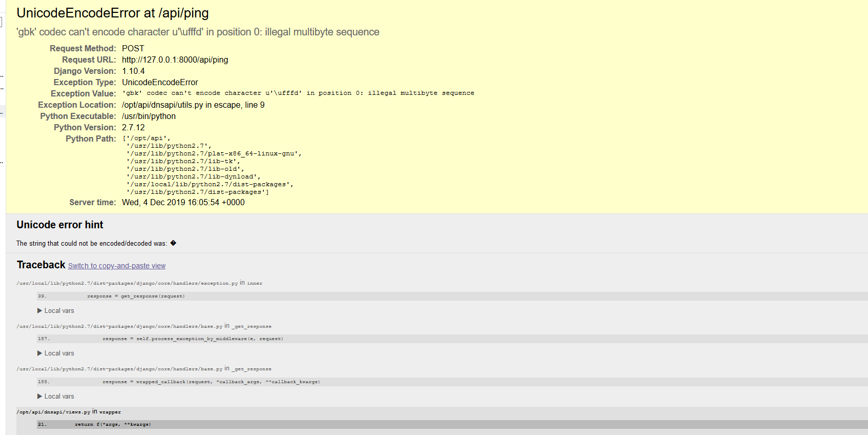Click the Unicode error hint heading
The width and height of the screenshot is (868, 435).
tap(60, 225)
